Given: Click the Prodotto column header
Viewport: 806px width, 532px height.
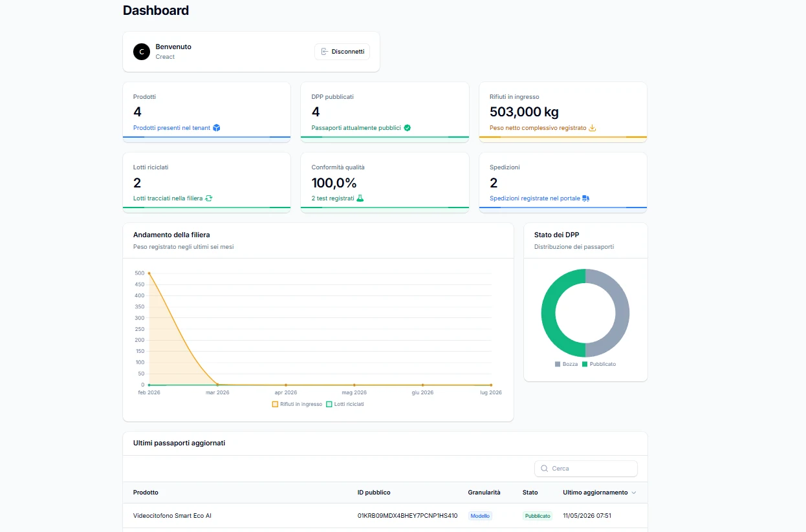Looking at the screenshot, I should pos(146,493).
